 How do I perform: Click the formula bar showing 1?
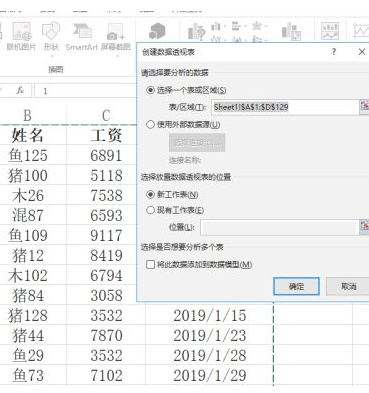click(85, 91)
